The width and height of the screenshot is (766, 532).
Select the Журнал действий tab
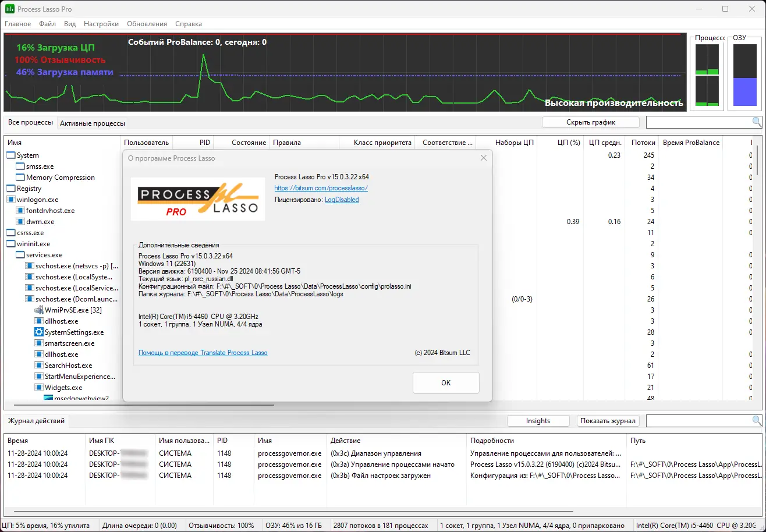click(x=36, y=421)
